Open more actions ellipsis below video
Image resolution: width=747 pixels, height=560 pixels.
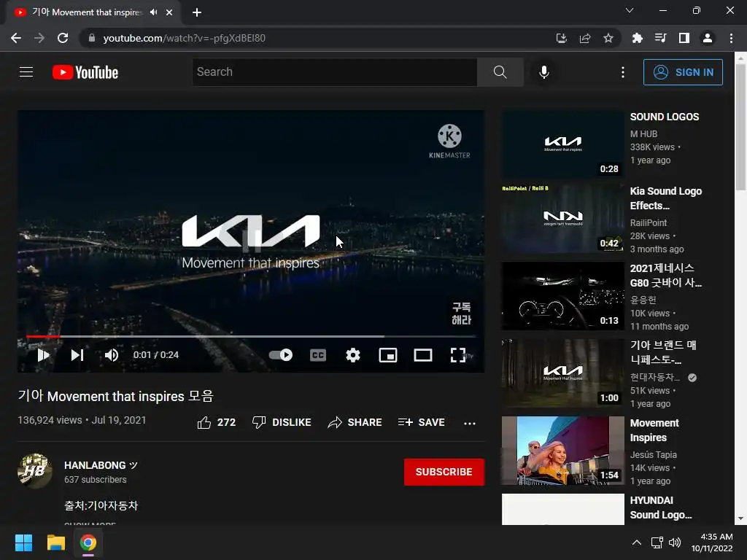[x=470, y=423]
